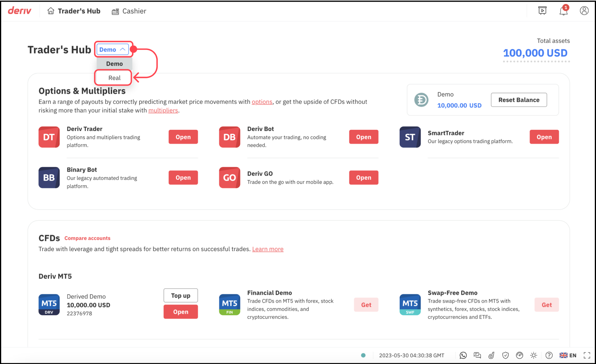Click the Compare accounts link
The height and width of the screenshot is (364, 596).
pos(87,238)
